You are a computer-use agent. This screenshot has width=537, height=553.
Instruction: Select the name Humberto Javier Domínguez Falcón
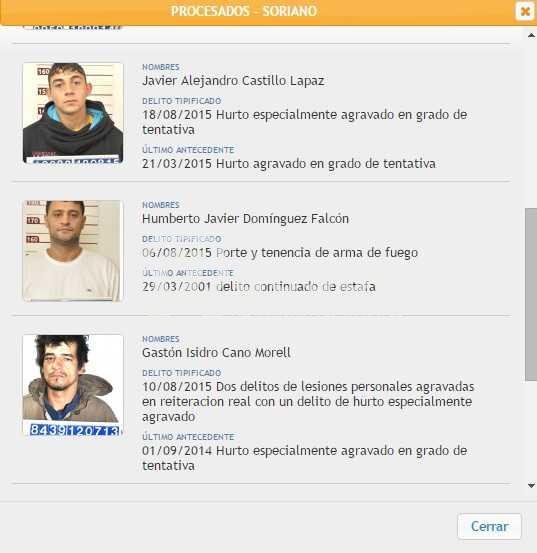click(245, 219)
